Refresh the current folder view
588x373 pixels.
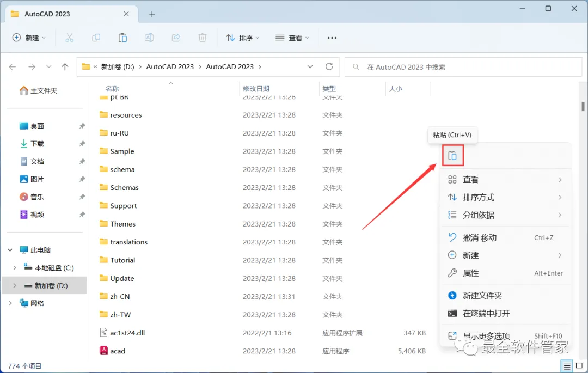[329, 67]
